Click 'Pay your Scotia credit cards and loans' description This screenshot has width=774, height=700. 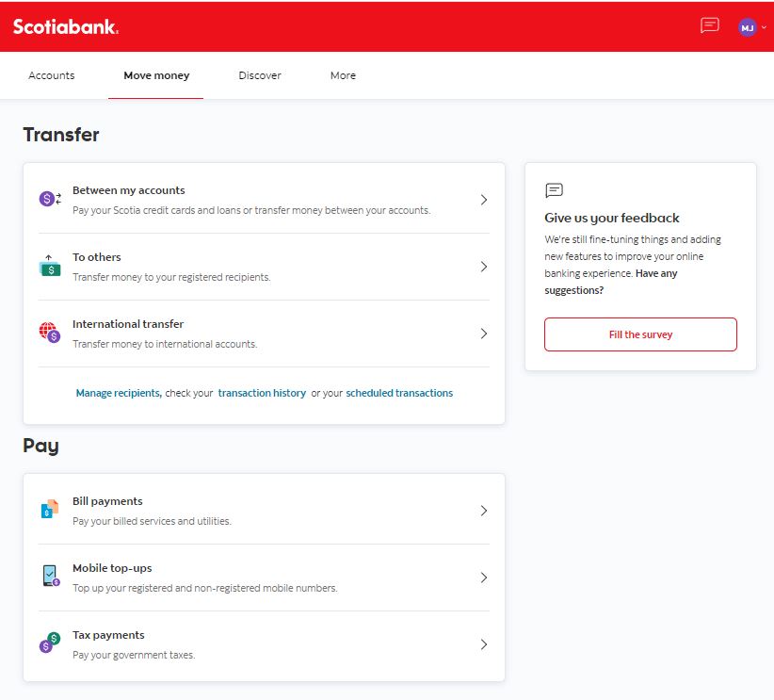pyautogui.click(x=251, y=210)
